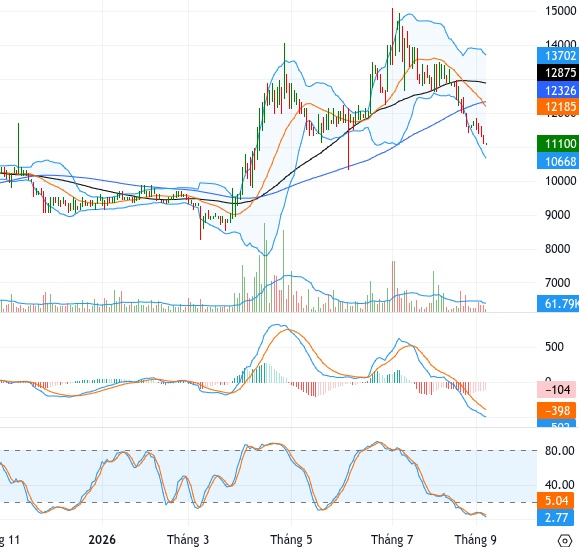Viewport: 579px width, 547px height.
Task: Click the 8000 price axis value
Action: [558, 249]
